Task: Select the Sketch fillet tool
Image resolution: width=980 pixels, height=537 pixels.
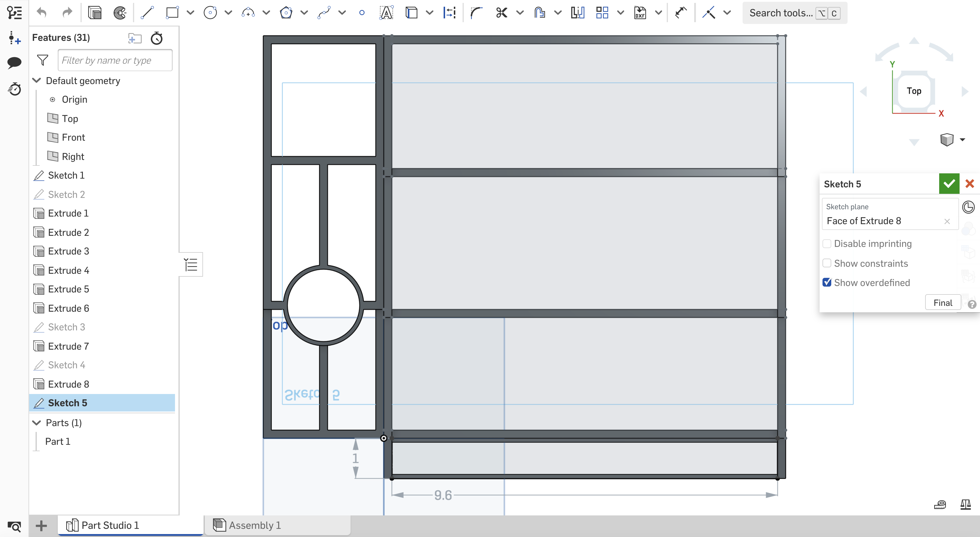Action: 475,13
